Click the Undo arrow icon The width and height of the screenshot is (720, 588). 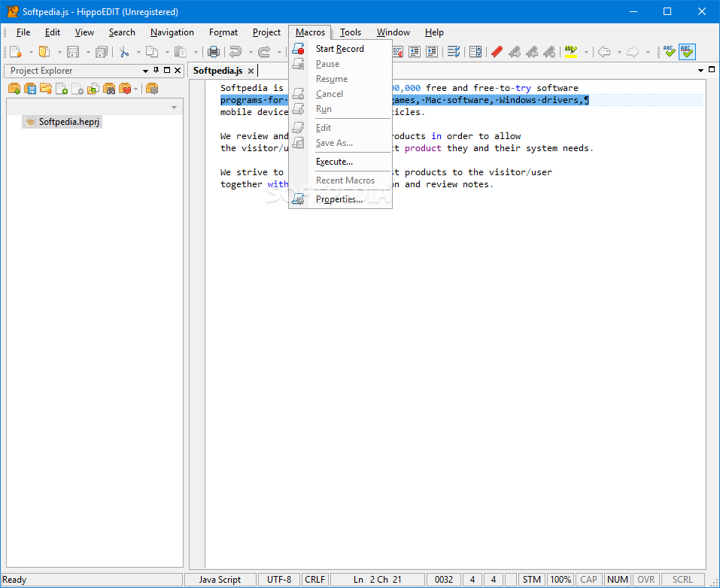coord(236,51)
